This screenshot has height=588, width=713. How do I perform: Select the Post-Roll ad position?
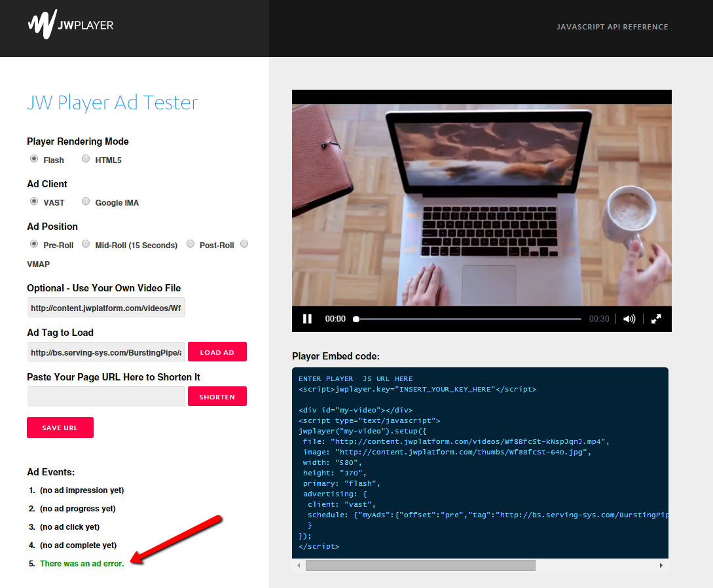[x=190, y=243]
